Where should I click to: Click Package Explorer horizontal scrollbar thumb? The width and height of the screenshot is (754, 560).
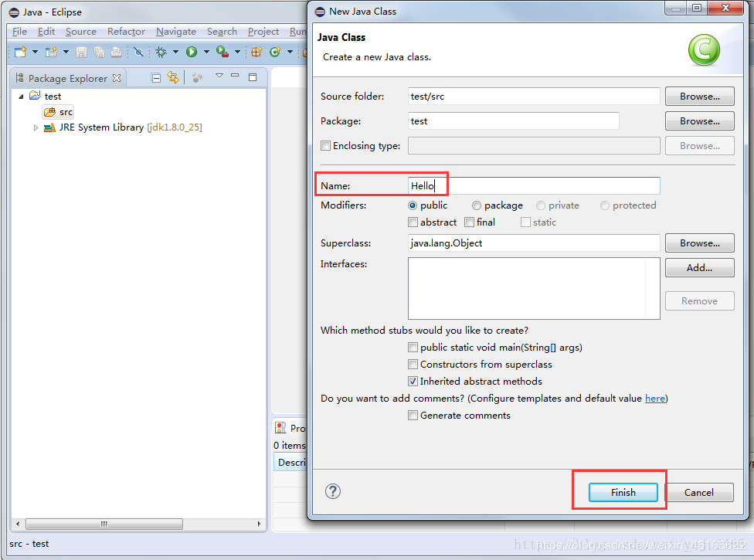(x=104, y=524)
